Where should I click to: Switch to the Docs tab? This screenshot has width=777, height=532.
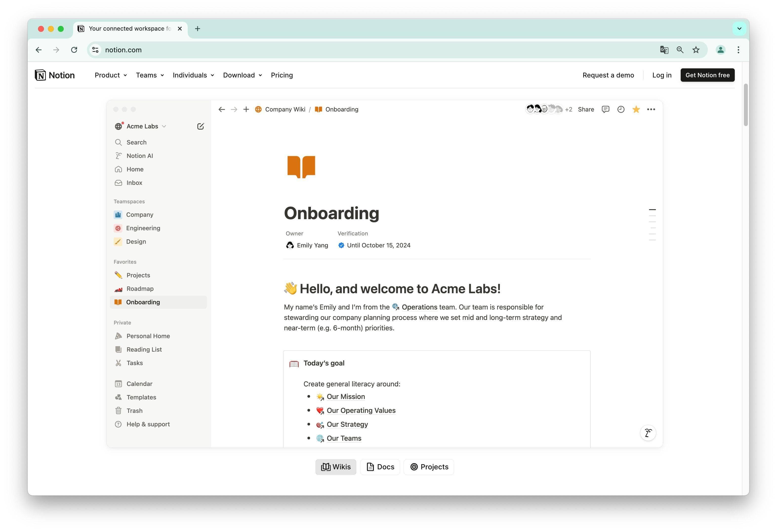380,467
